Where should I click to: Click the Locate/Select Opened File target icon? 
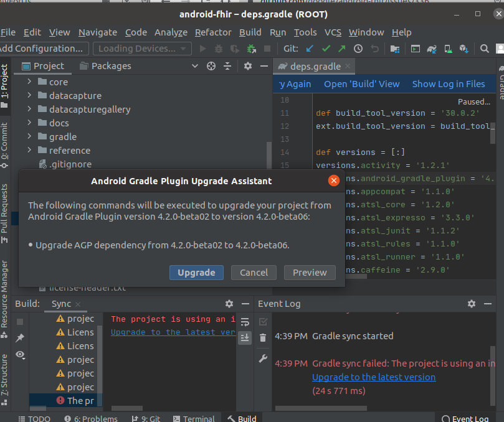tap(211, 66)
